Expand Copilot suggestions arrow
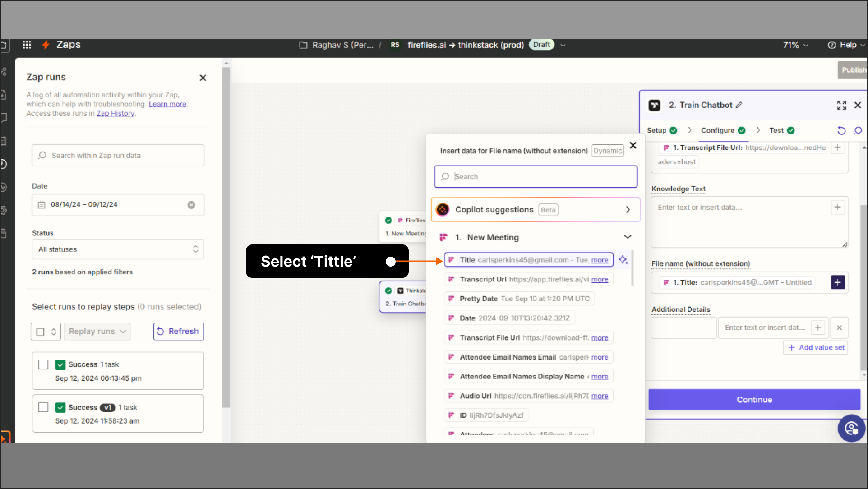Viewport: 868px width, 489px height. coord(628,210)
